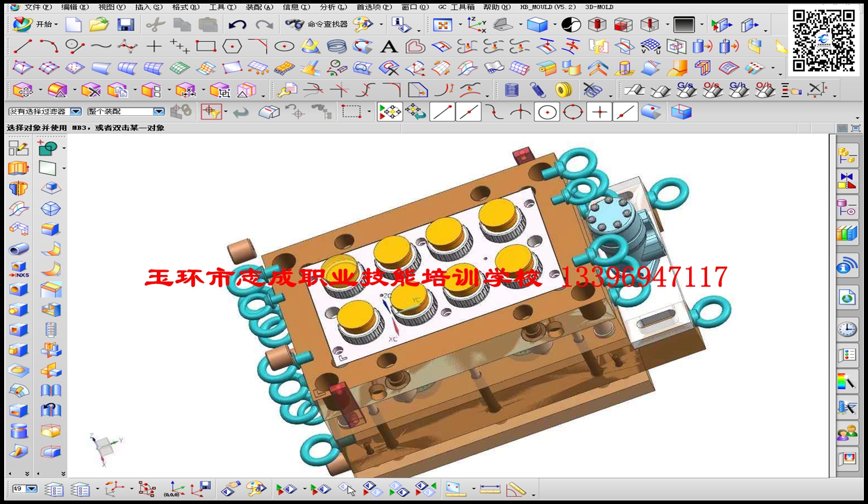The width and height of the screenshot is (868, 504).
Task: Select the Arc curve tool
Action: coord(48,46)
